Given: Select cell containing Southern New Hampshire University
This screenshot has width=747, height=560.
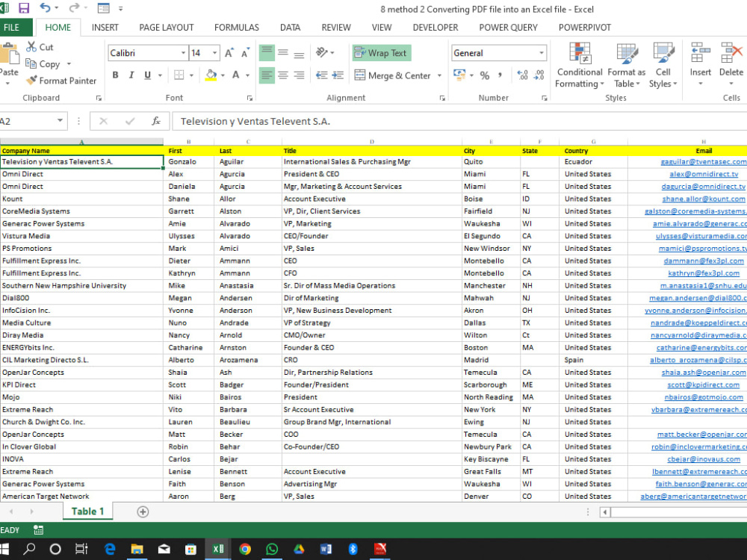Looking at the screenshot, I should 81,286.
